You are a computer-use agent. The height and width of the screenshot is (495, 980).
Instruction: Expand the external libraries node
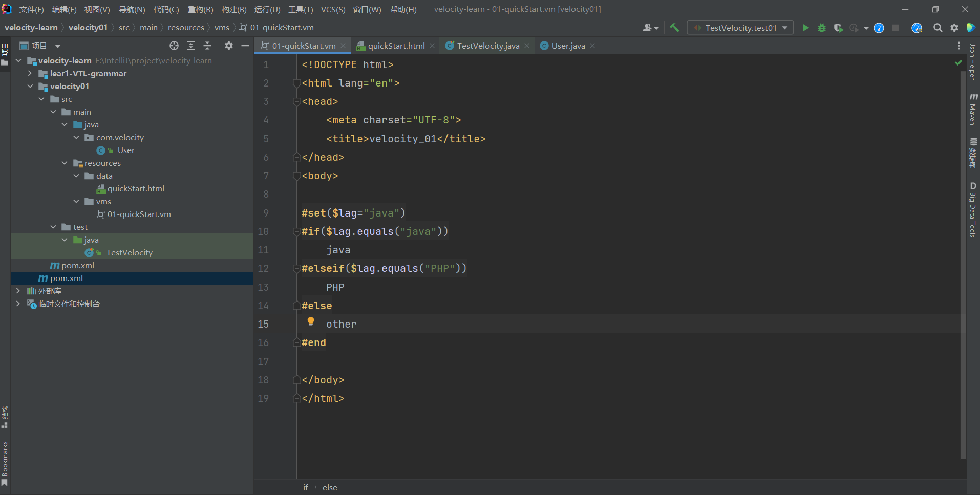click(18, 291)
